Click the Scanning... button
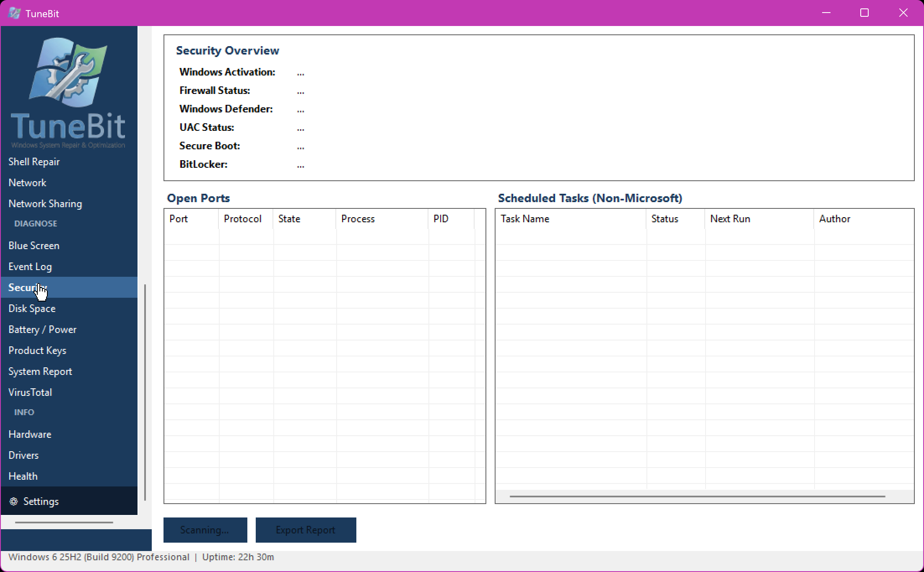 pos(205,530)
